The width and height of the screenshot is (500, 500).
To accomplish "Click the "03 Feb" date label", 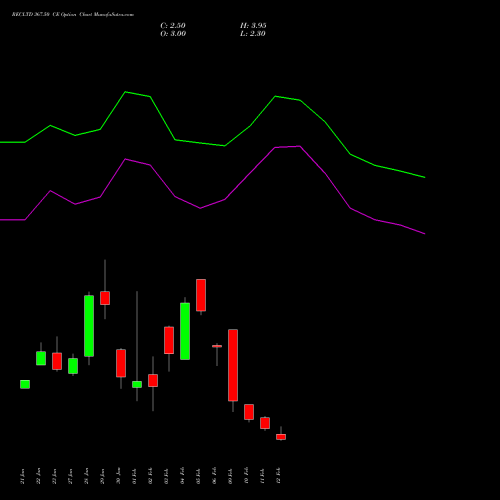I will tap(166, 476).
